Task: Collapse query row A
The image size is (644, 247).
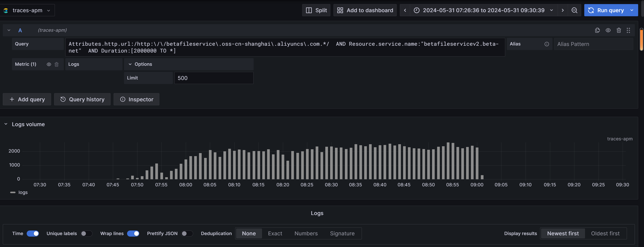Action: pyautogui.click(x=9, y=30)
